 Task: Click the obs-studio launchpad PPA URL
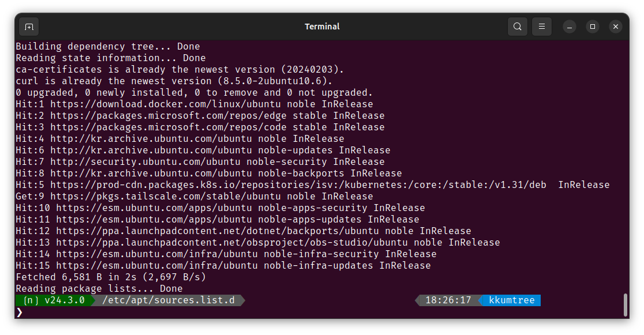232,243
